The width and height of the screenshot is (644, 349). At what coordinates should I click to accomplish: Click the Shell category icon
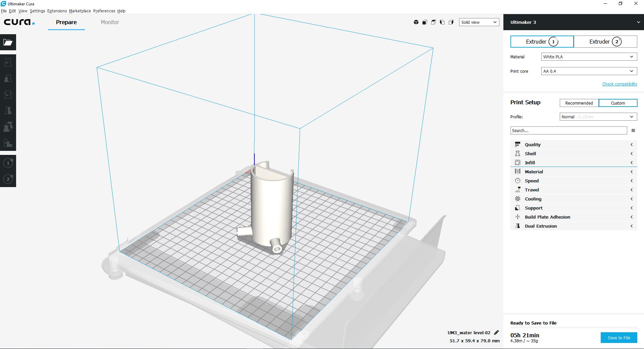click(x=517, y=153)
